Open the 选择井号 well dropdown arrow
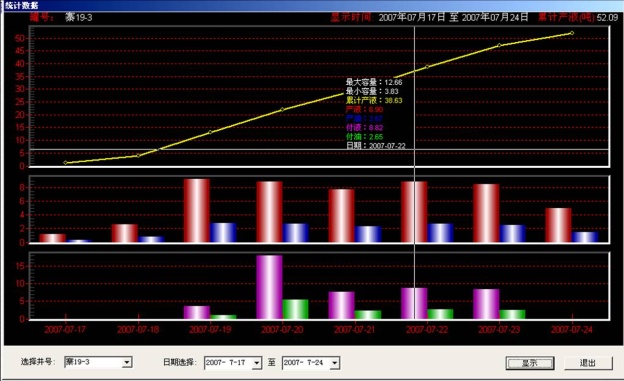This screenshot has height=381, width=624. coord(127,362)
